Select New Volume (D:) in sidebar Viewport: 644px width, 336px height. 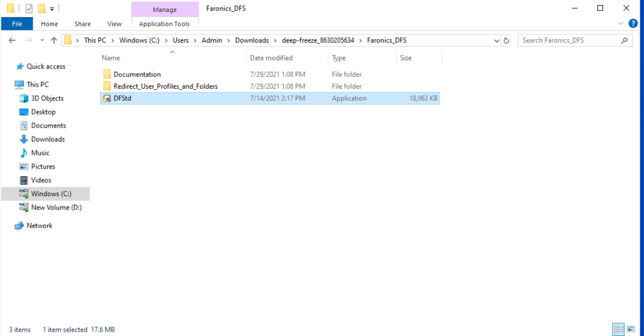tap(56, 208)
